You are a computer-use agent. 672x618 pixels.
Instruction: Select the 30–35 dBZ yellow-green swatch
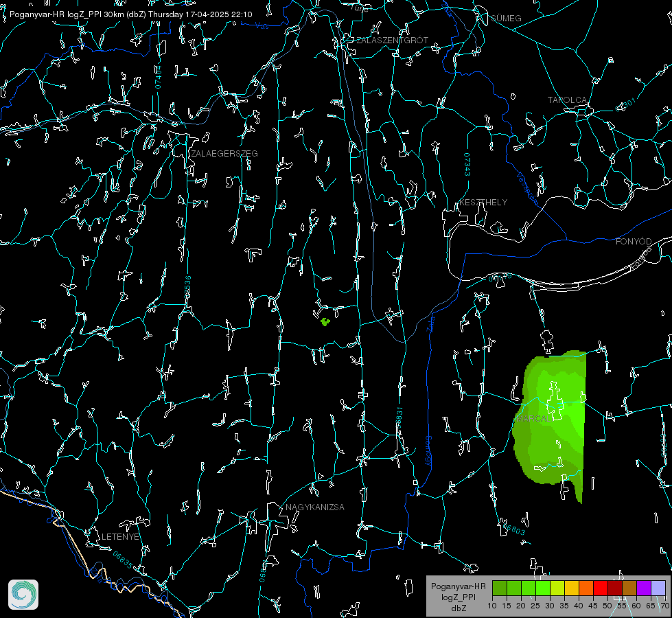557,588
